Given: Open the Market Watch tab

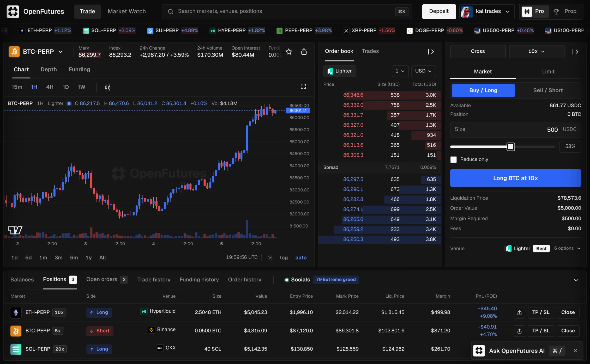Looking at the screenshot, I should 127,11.
